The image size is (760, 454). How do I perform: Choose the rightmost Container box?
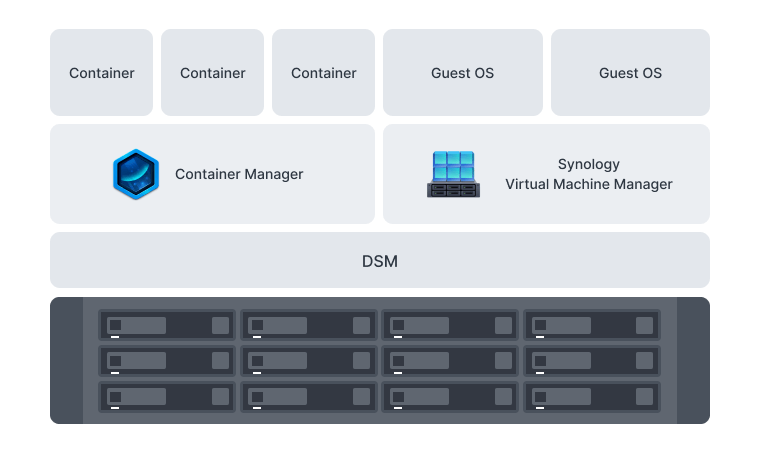pos(324,73)
